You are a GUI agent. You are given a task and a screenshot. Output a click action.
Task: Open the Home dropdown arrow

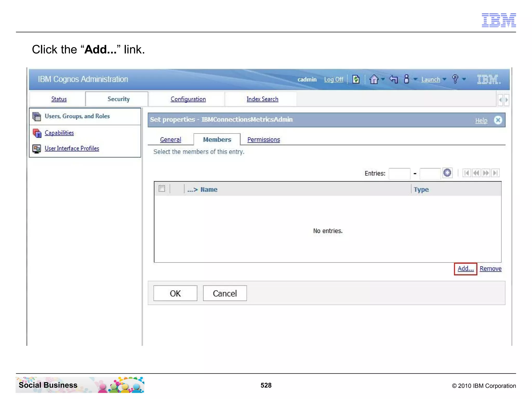(383, 79)
